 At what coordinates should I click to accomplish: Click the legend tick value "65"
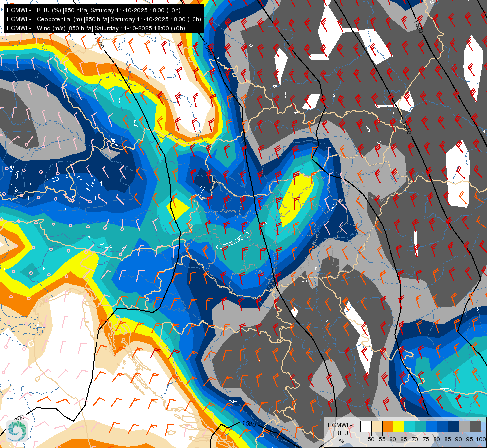click(x=404, y=439)
